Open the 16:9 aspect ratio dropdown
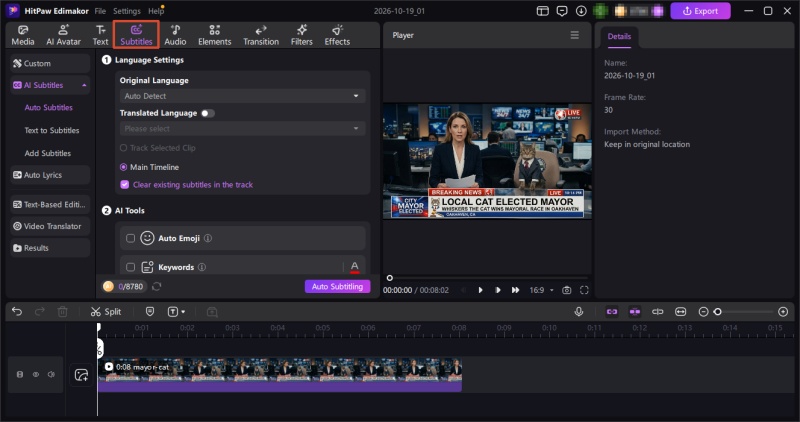The image size is (800, 422). point(541,290)
